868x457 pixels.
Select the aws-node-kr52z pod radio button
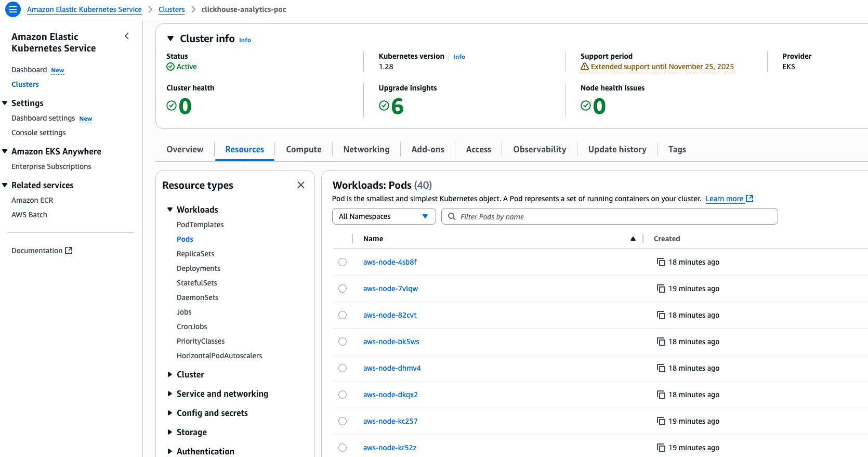tap(343, 448)
